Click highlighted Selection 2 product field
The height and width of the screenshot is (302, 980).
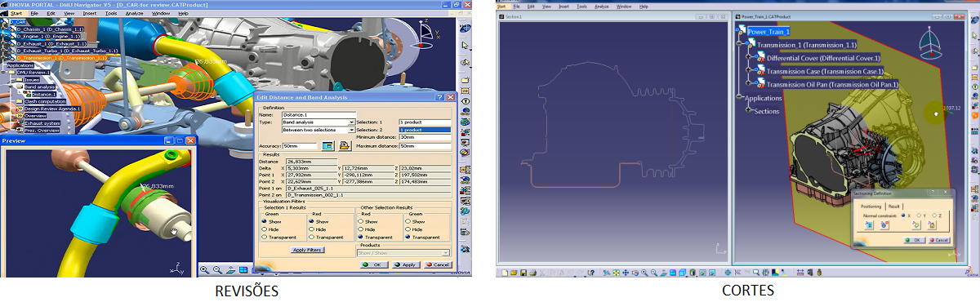425,130
